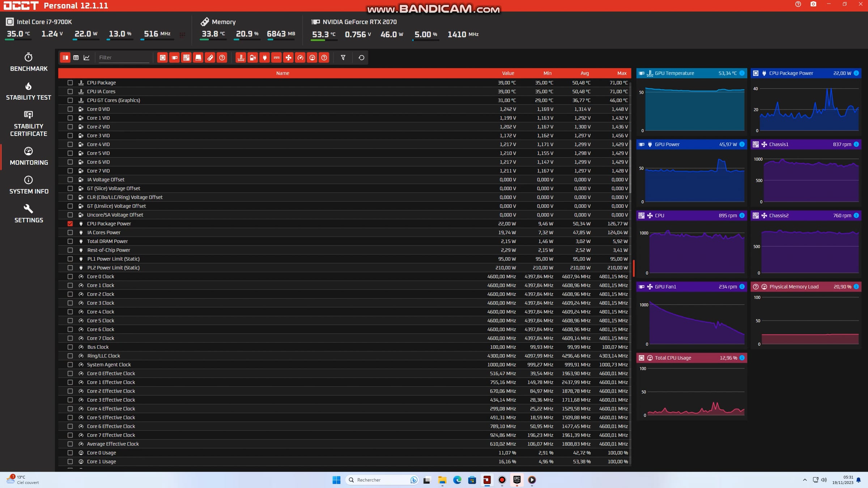Switch to the graph-only view icon
The image size is (868, 488).
(86, 57)
